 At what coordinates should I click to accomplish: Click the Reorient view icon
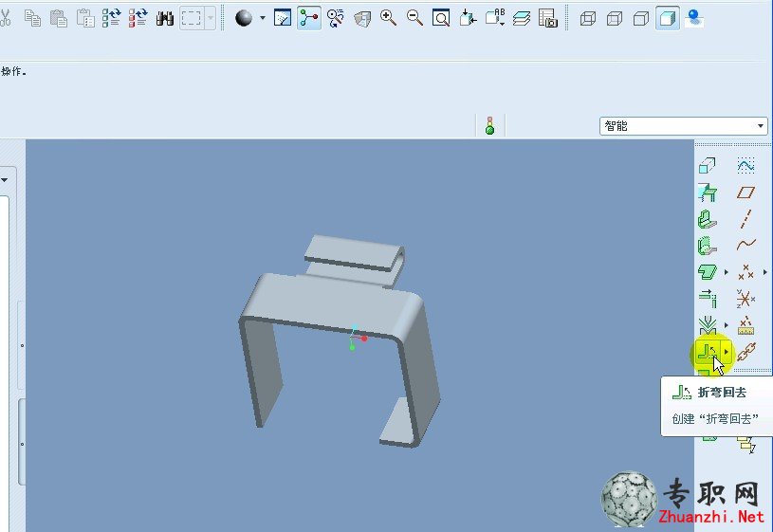(x=468, y=18)
